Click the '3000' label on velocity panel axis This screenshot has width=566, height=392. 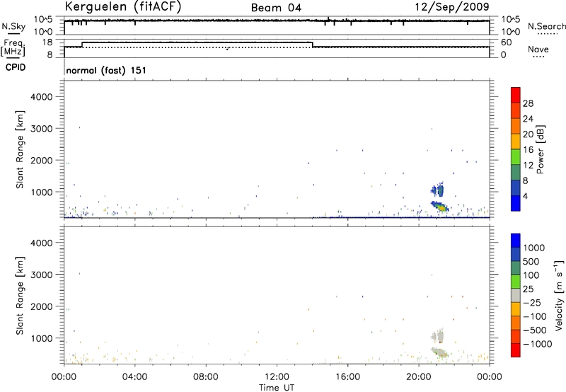click(x=42, y=275)
